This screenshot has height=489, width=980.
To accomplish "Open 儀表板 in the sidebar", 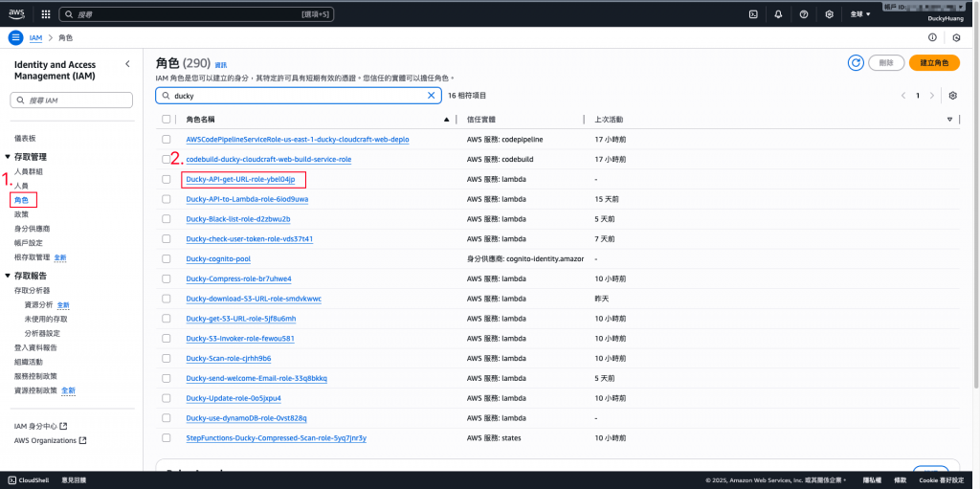I will point(25,138).
